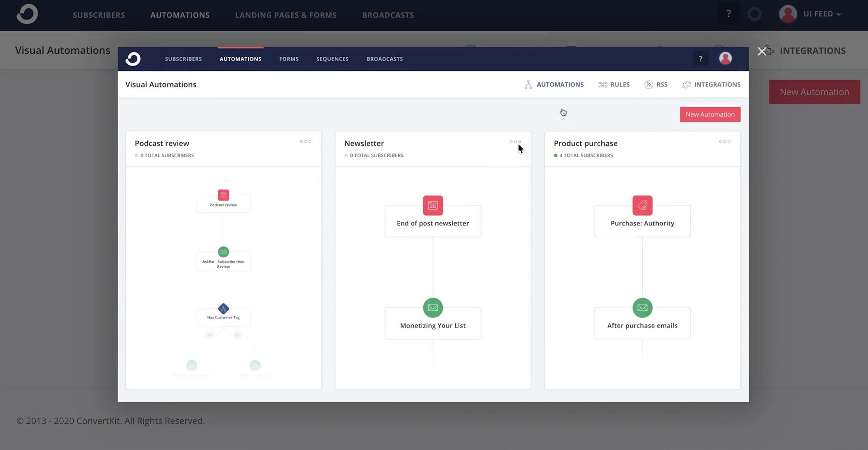Click large New Automation button in background
Viewport: 868px width, 450px height.
pyautogui.click(x=814, y=92)
